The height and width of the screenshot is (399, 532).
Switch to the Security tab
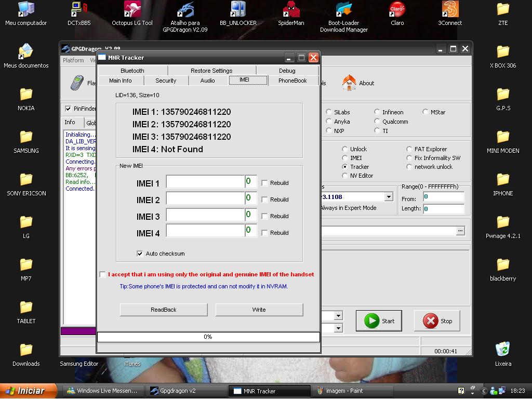click(166, 81)
